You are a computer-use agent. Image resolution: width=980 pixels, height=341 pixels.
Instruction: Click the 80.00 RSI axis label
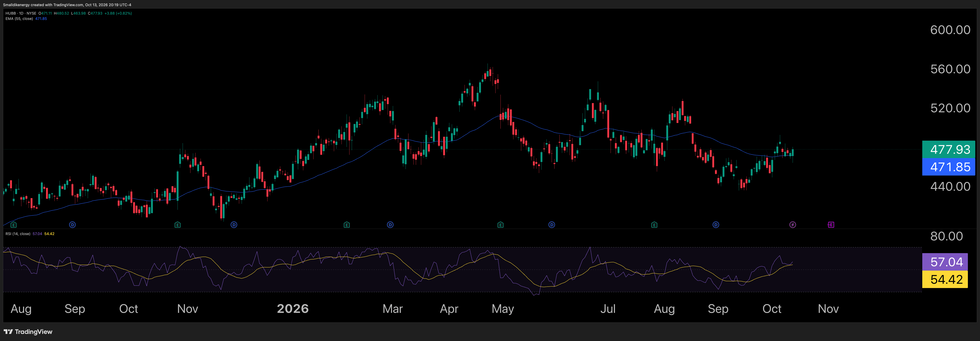(x=946, y=236)
